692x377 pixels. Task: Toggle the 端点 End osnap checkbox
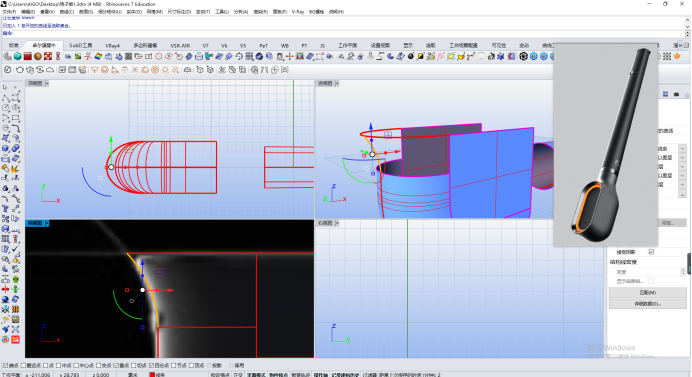coord(5,366)
